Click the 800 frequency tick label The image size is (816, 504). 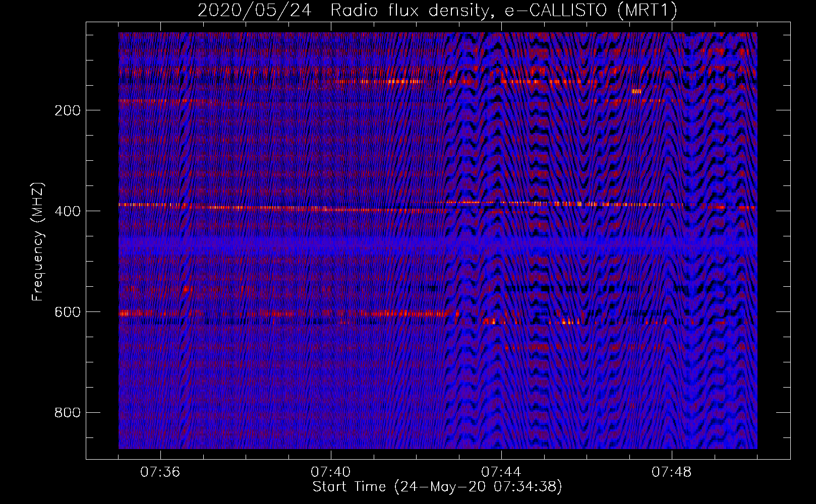[x=68, y=413]
